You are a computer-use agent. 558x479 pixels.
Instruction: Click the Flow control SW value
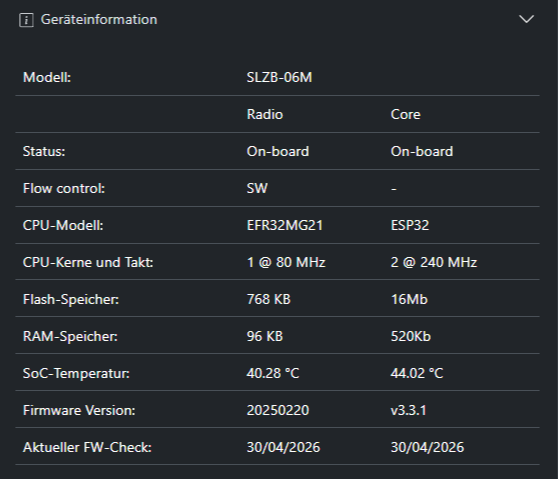tap(257, 188)
